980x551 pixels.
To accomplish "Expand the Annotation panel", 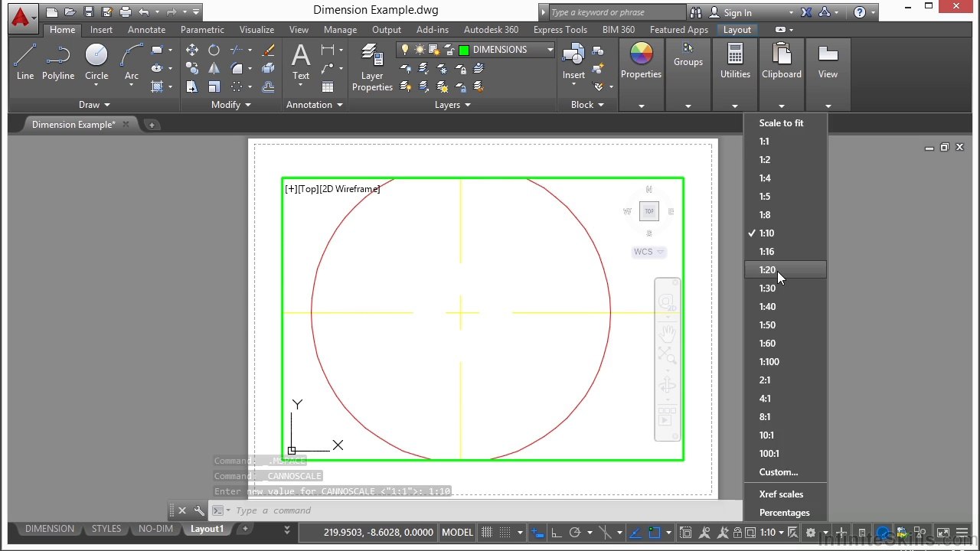I will [x=315, y=105].
